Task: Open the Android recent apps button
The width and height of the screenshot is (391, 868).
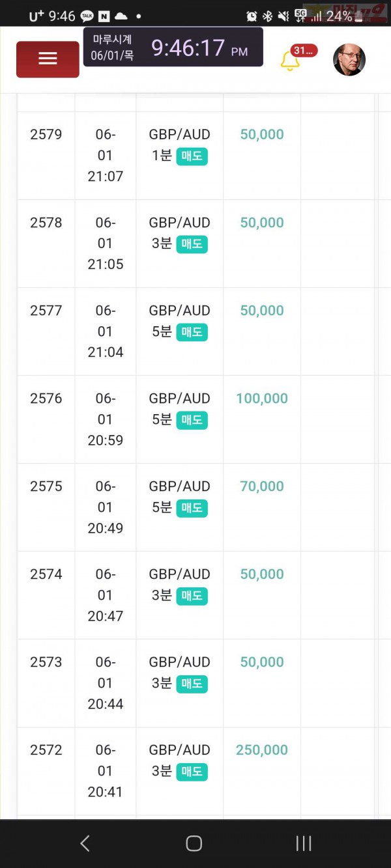Action: click(304, 843)
